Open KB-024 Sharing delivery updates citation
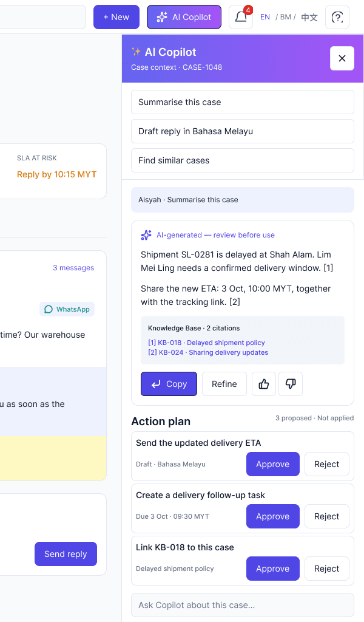Screen dimensions: 364x622 click(208, 352)
